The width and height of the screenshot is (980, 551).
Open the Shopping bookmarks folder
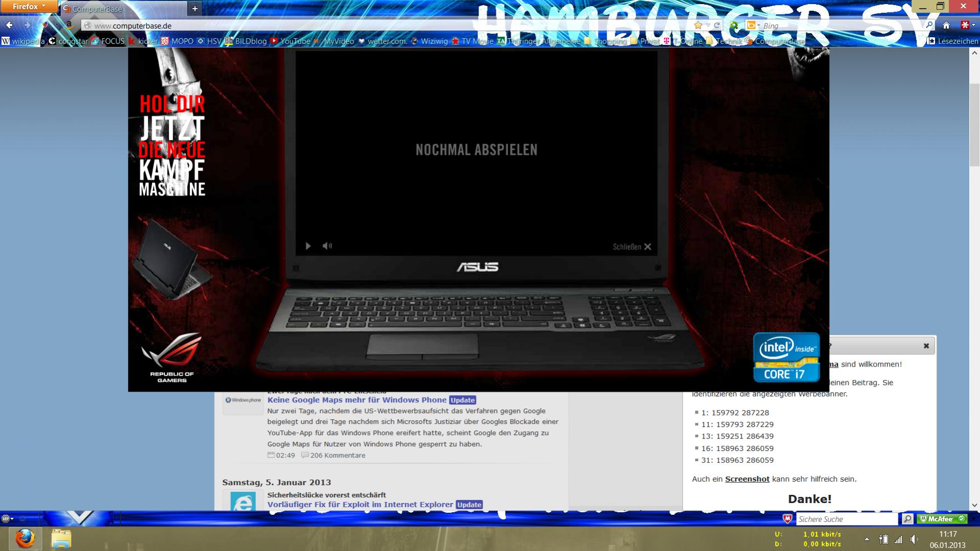tap(606, 41)
